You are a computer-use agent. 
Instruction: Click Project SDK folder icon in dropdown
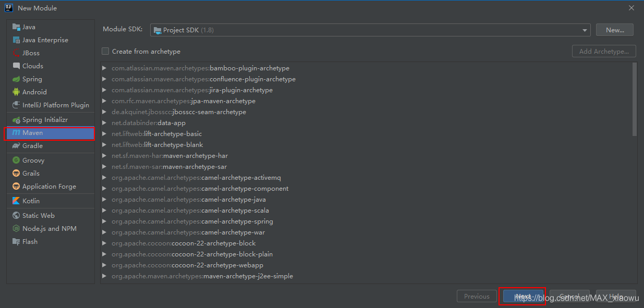[x=157, y=30]
